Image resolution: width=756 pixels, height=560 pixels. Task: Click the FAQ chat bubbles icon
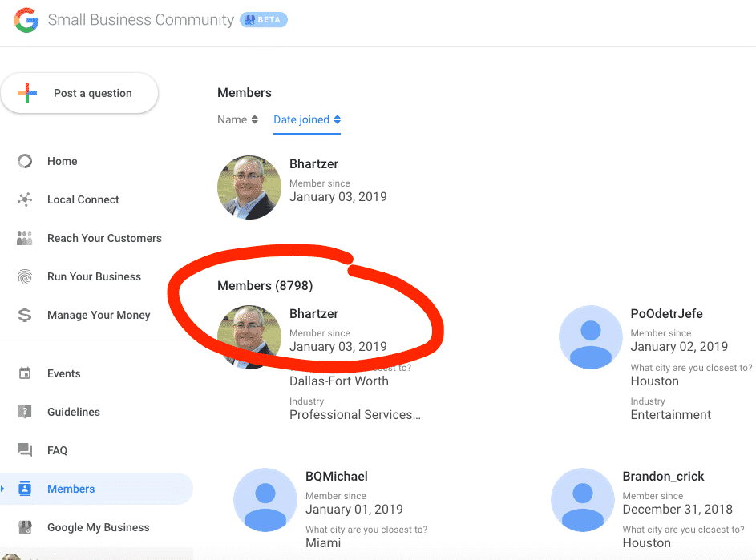[25, 450]
